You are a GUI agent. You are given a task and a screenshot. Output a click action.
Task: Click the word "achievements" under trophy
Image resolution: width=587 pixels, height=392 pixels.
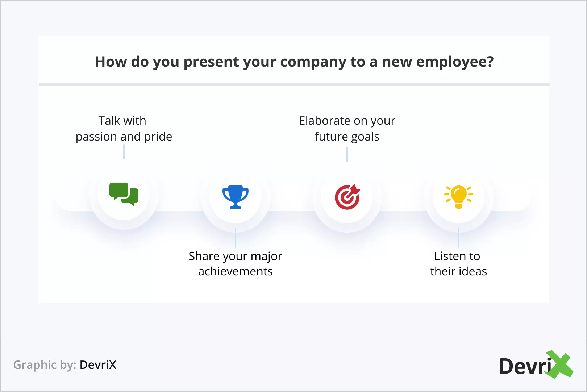pos(236,271)
